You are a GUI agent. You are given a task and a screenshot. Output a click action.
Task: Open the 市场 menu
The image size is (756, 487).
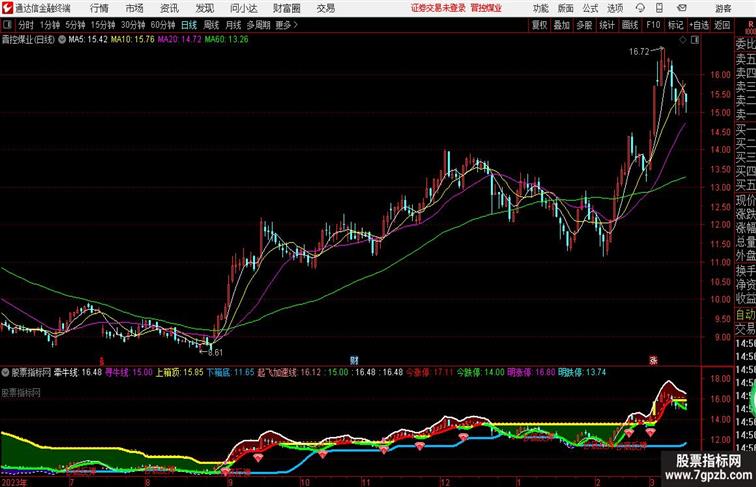pos(135,8)
